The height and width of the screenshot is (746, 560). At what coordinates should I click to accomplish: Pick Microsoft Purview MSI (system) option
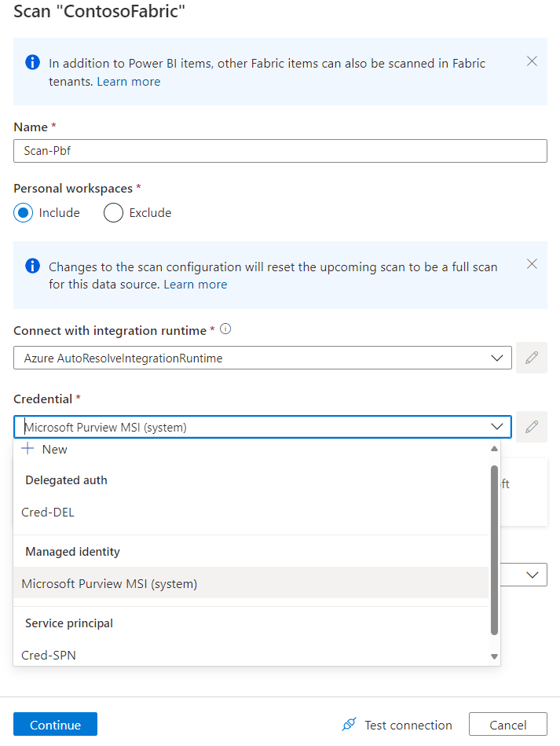[x=109, y=583]
